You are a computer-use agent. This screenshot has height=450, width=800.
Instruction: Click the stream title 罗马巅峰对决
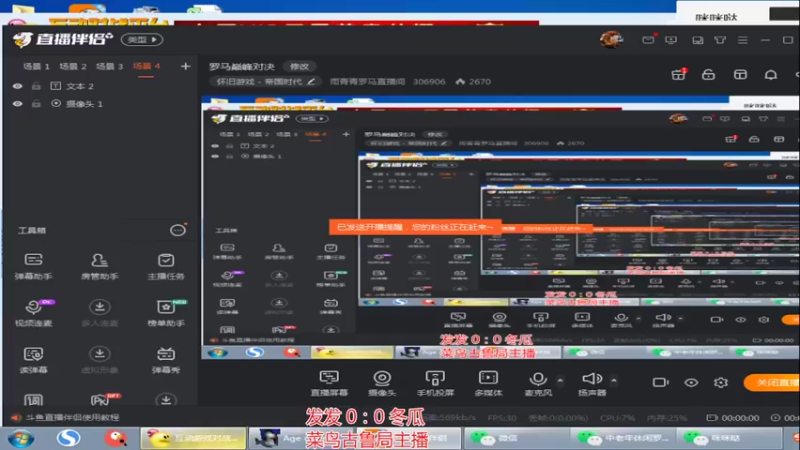(x=242, y=66)
